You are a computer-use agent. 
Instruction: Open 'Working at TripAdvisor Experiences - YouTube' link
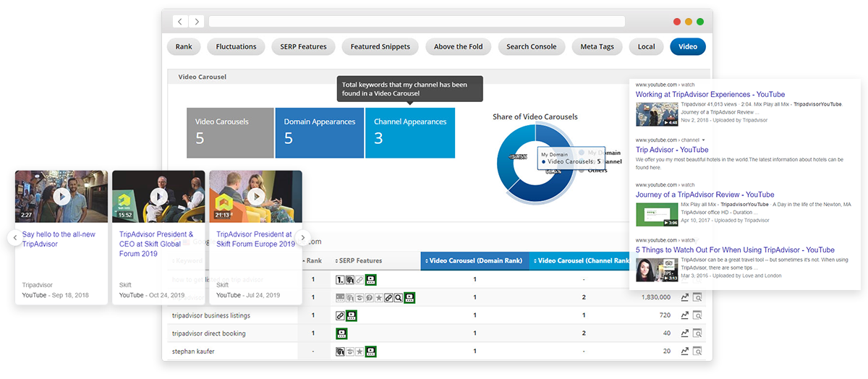pyautogui.click(x=710, y=95)
